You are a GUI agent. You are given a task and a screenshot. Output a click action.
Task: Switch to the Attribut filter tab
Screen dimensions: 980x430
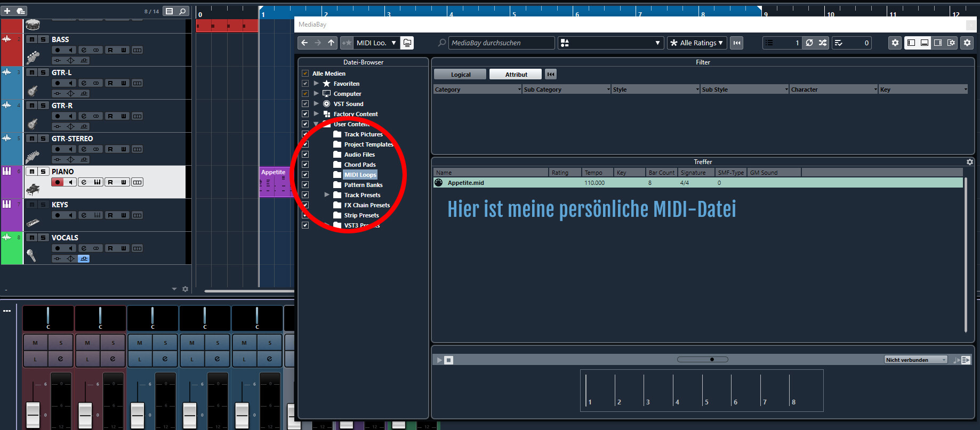(x=516, y=75)
